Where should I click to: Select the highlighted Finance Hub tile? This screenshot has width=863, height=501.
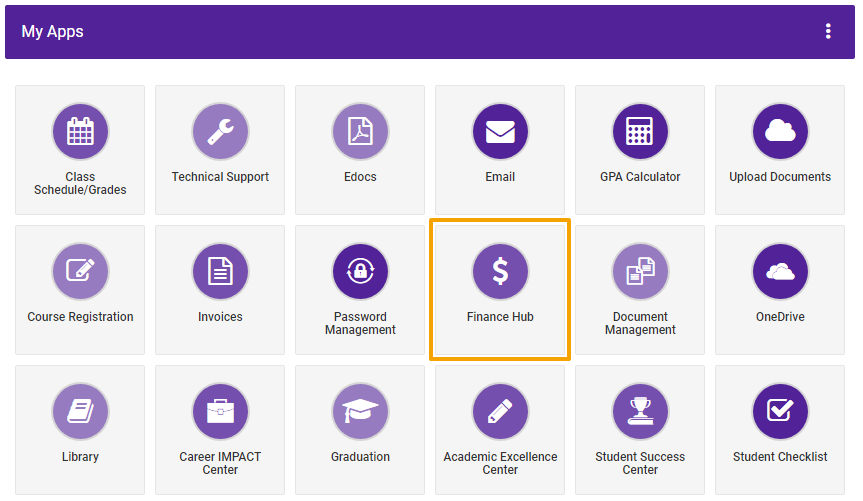(x=500, y=290)
